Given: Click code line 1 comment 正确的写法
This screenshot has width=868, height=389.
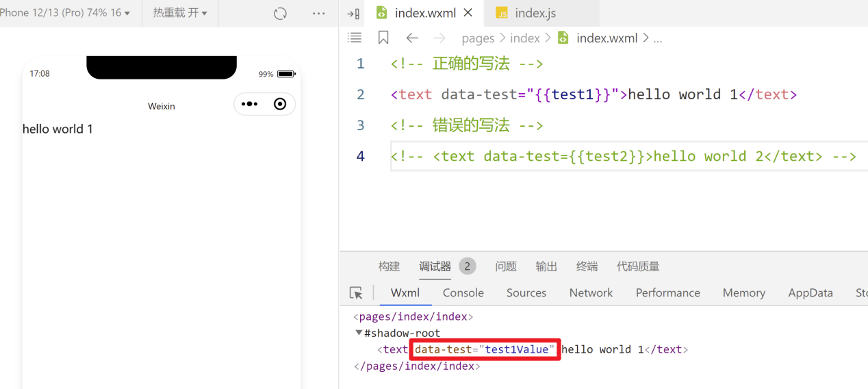Looking at the screenshot, I should point(467,64).
